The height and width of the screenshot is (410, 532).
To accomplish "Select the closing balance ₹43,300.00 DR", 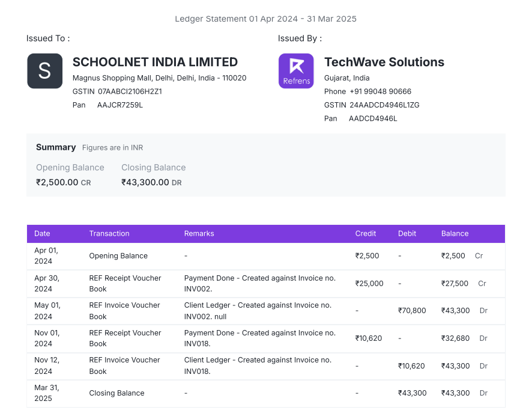I will (x=152, y=182).
